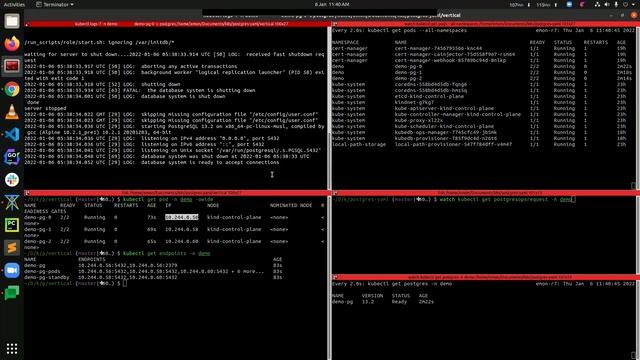
Task: Click the Activities button
Action: [x=14, y=4]
